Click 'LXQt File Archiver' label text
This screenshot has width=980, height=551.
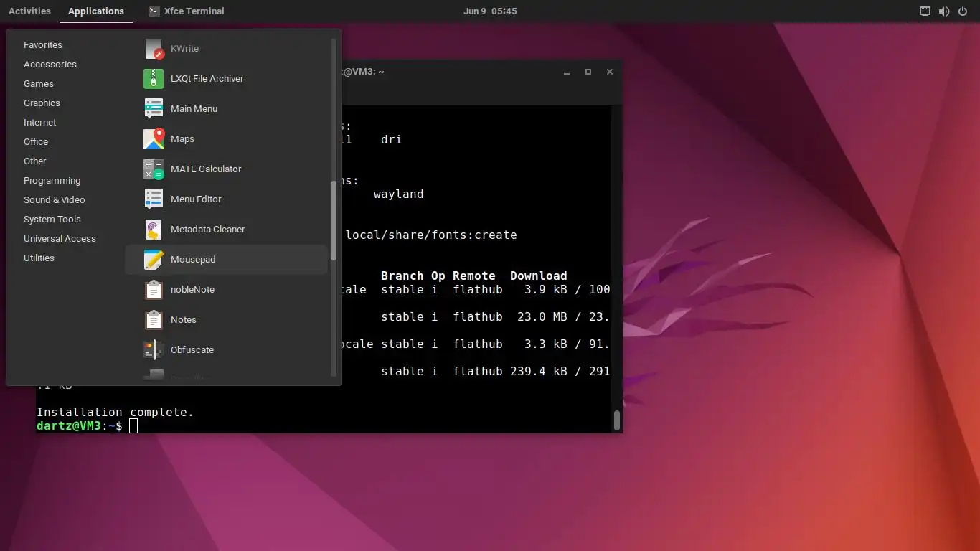tap(207, 79)
